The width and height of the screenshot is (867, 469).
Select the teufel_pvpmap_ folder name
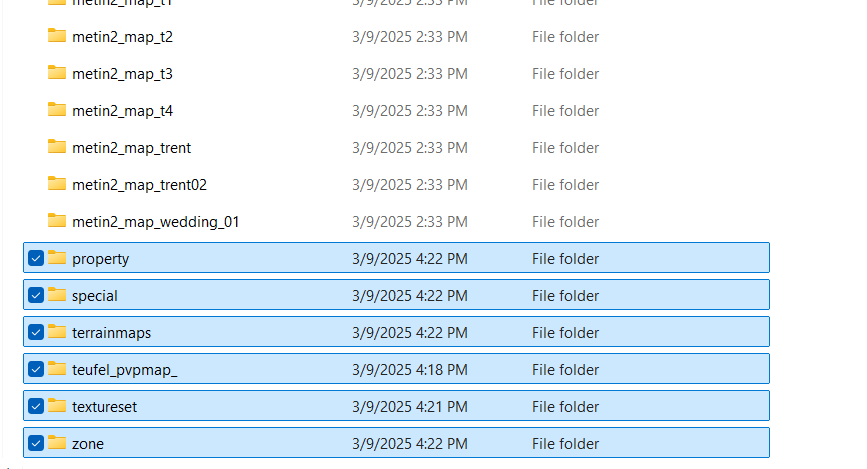pos(124,370)
